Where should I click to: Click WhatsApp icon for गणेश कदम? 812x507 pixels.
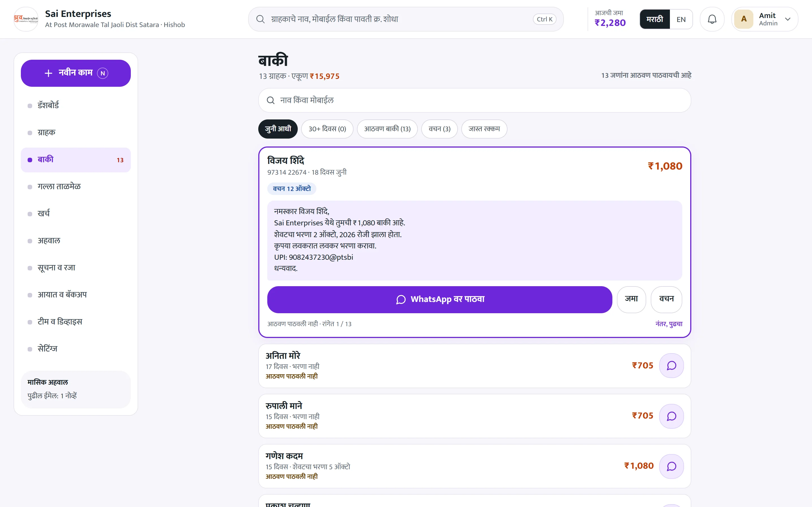[671, 466]
